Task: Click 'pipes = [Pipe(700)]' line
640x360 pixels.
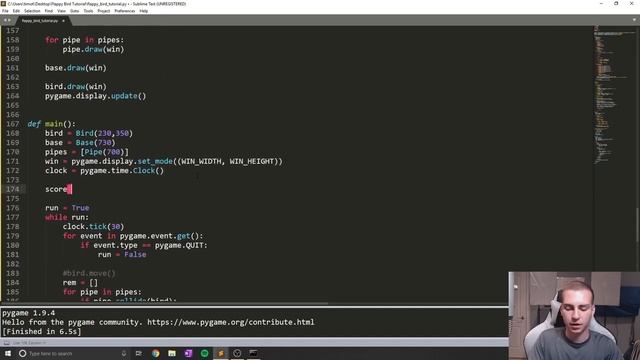Action: tap(87, 152)
